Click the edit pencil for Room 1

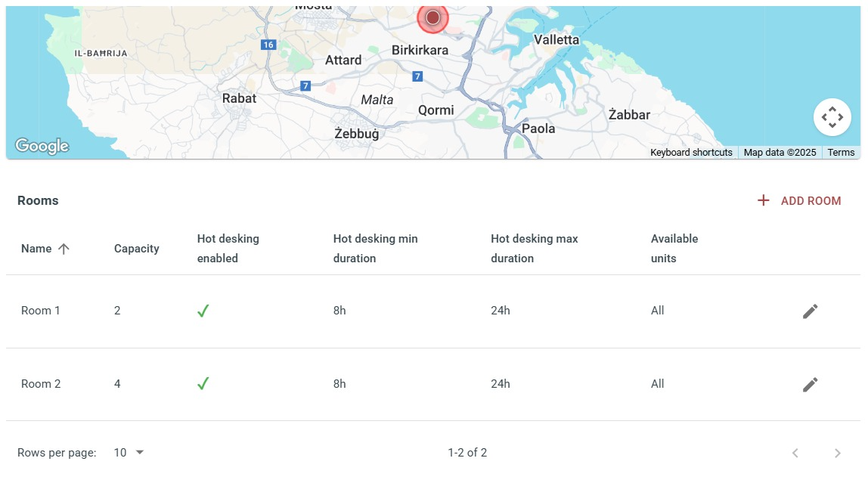(810, 311)
